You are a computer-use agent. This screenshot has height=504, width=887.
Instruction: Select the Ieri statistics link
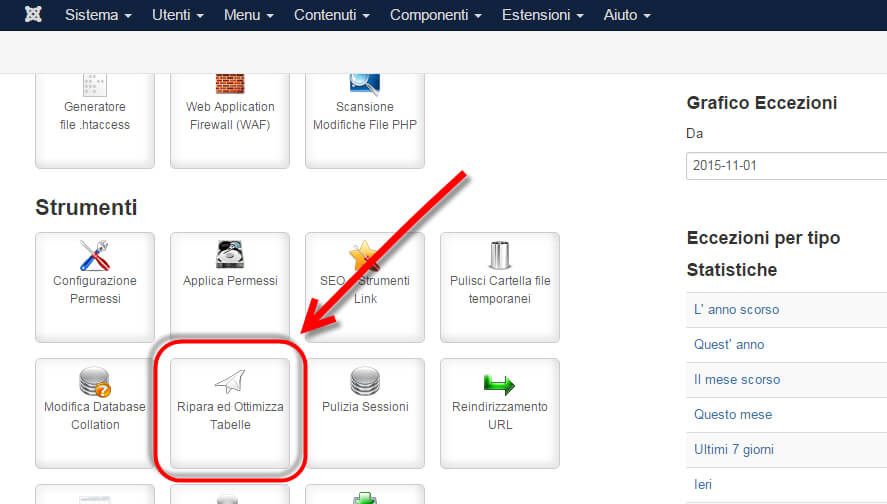point(703,485)
